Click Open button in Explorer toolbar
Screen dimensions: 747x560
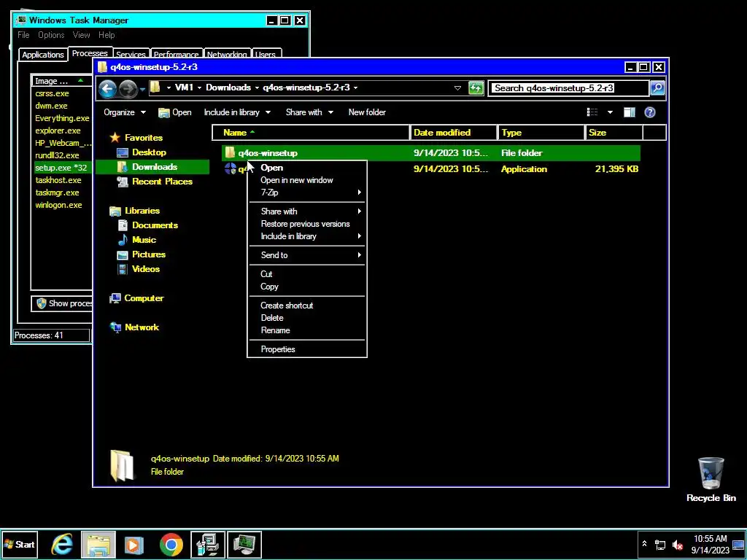click(175, 112)
